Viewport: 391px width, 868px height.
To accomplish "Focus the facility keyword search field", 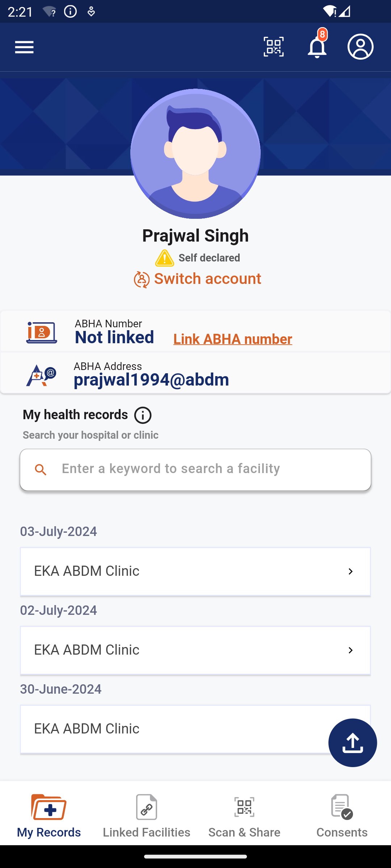I will (195, 469).
